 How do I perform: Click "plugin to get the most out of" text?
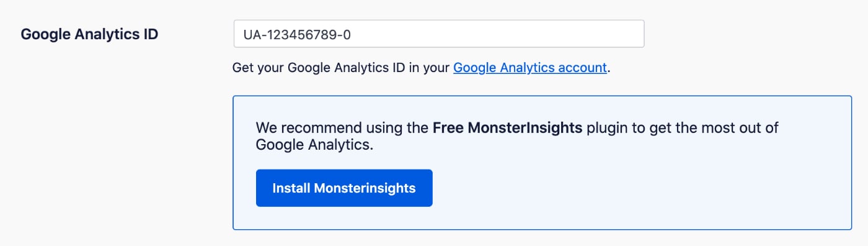(x=682, y=128)
